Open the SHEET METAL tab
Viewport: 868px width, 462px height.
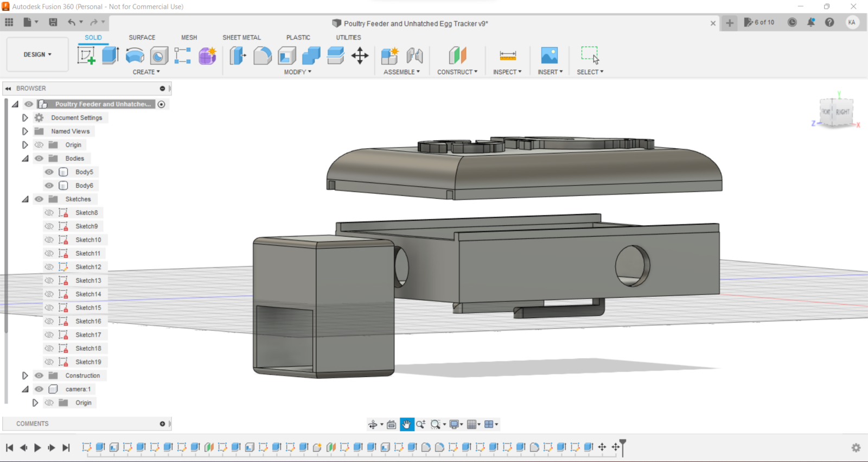[241, 37]
